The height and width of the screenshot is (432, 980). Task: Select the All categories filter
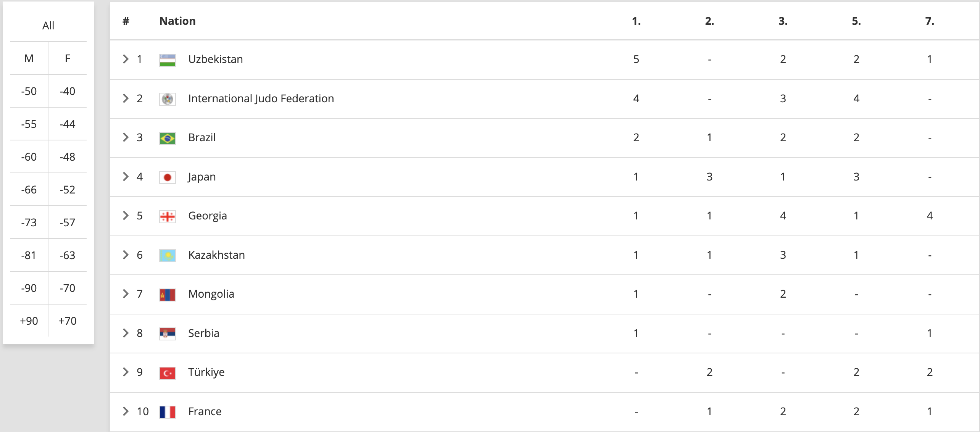point(48,26)
